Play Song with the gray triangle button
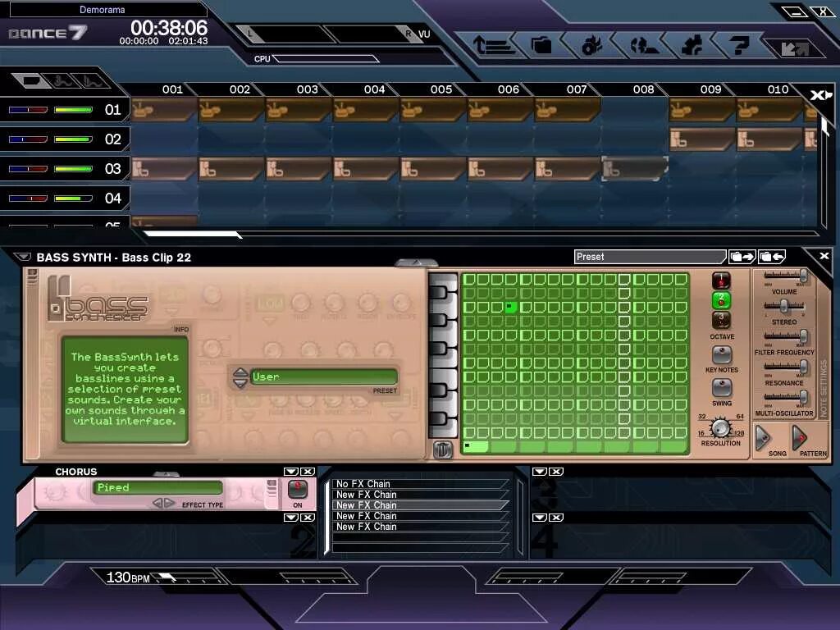This screenshot has height=630, width=840. coord(762,438)
